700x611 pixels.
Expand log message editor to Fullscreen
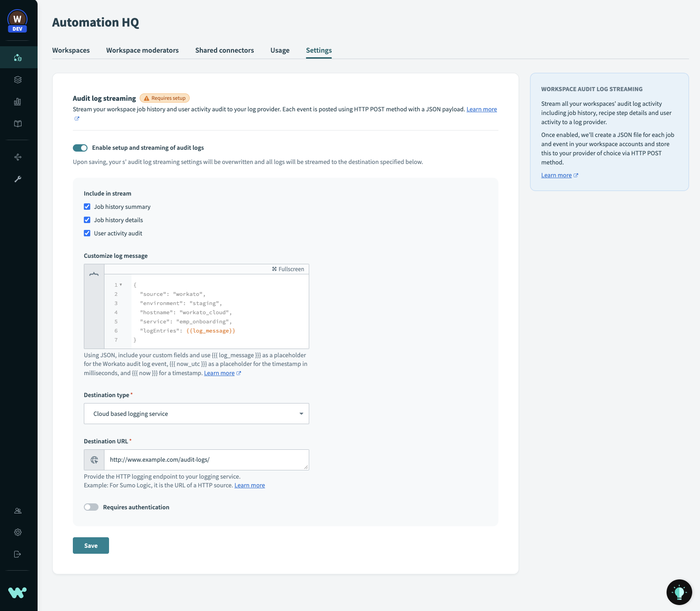coord(288,269)
